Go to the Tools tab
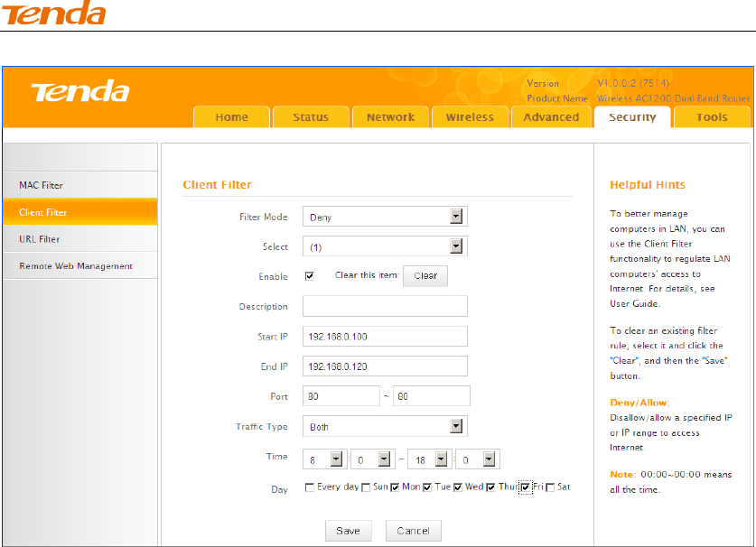Viewport: 756px width, 547px height. pyautogui.click(x=712, y=117)
